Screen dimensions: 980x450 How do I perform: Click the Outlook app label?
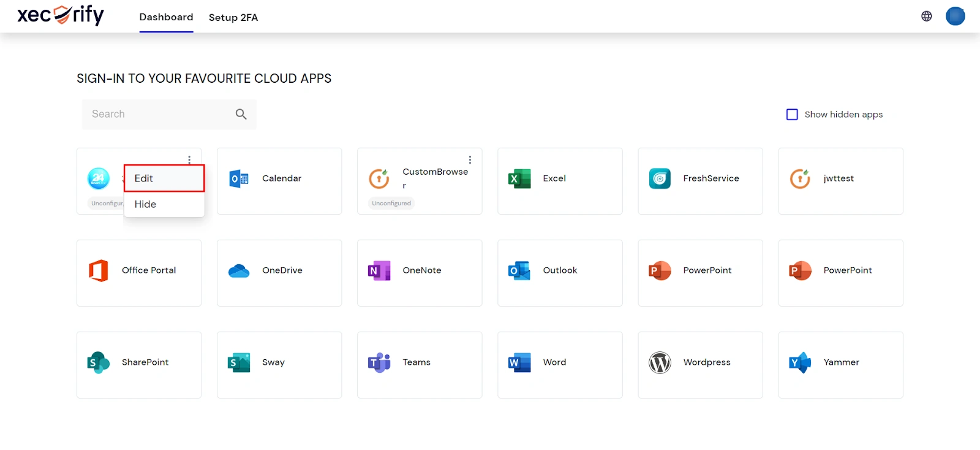(560, 270)
